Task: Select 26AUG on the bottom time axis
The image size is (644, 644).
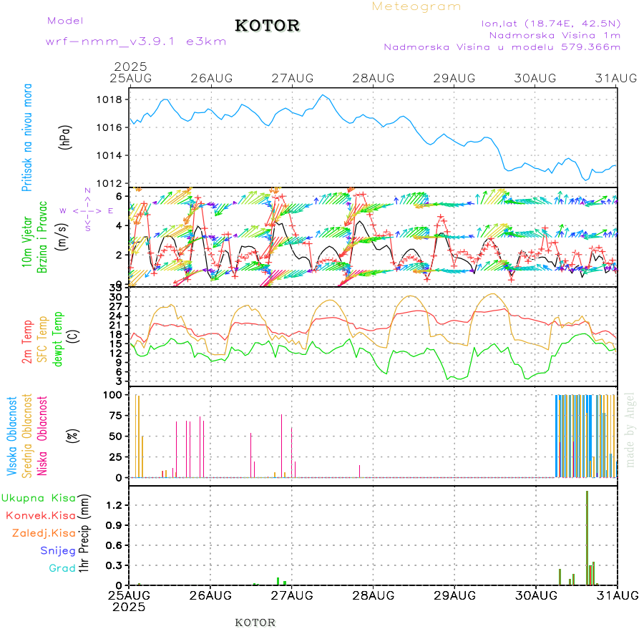Action: (x=211, y=595)
